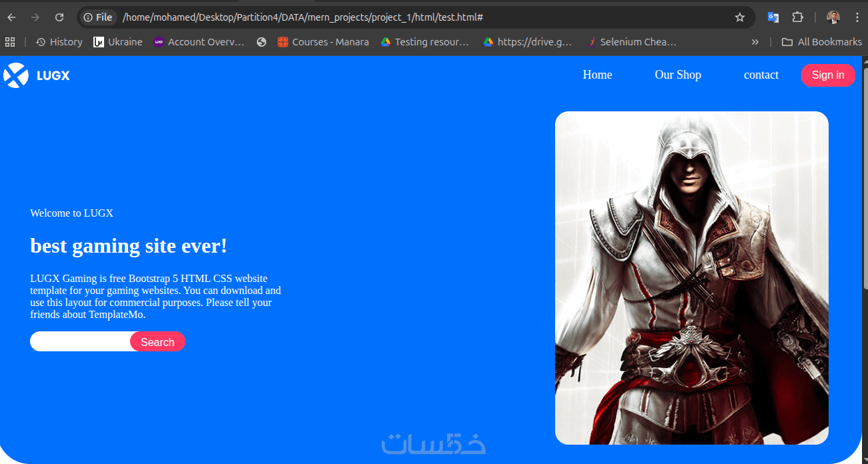Reload the page with the refresh icon
The image size is (868, 464).
point(59,17)
